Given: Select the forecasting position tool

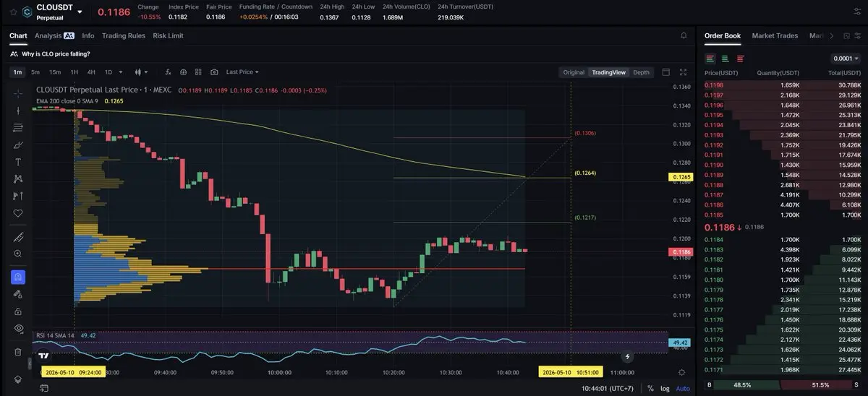Looking at the screenshot, I should click(x=18, y=196).
